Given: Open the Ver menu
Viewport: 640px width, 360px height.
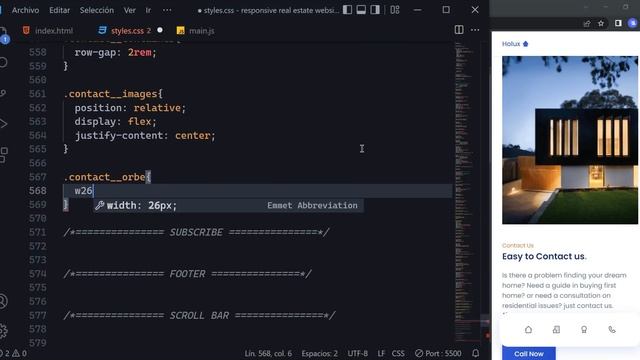Looking at the screenshot, I should (129, 10).
